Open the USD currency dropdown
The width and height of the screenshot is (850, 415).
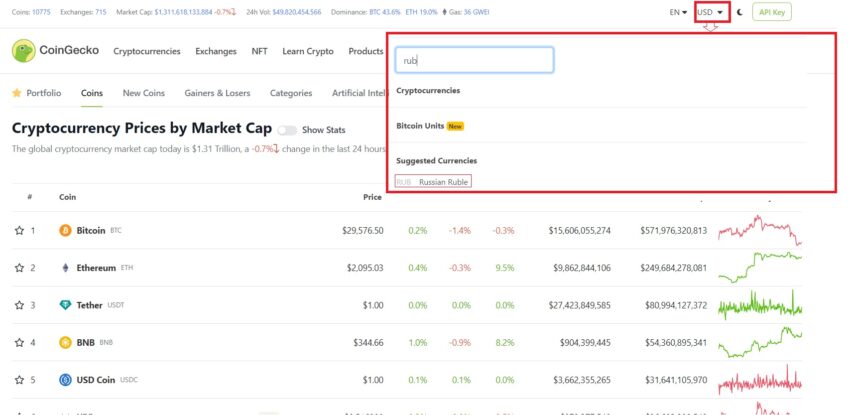pyautogui.click(x=711, y=12)
